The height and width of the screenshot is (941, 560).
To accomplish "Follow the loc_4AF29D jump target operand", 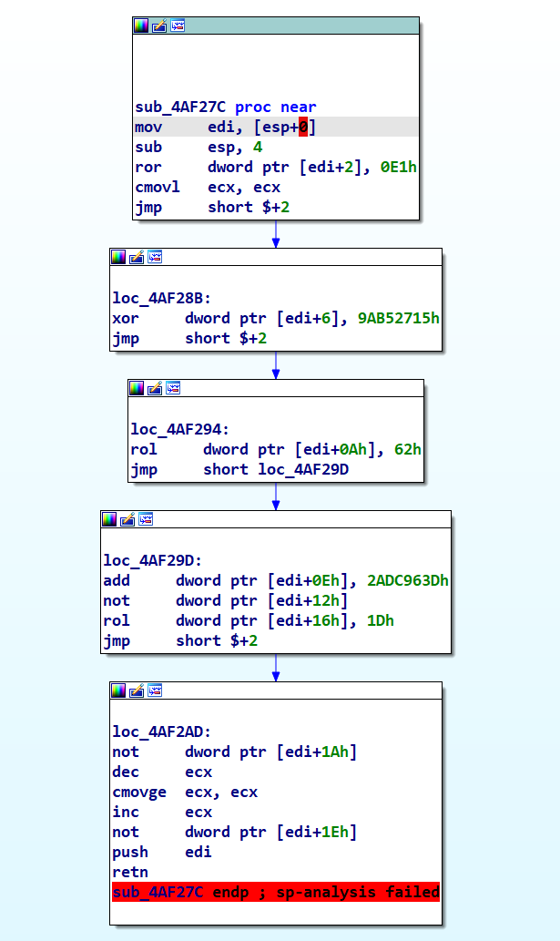I will pos(297,469).
